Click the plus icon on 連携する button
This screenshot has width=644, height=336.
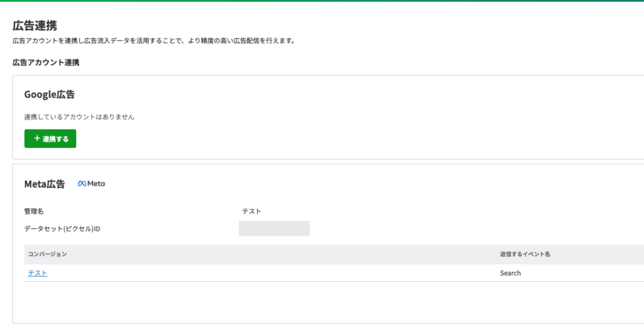[x=37, y=138]
